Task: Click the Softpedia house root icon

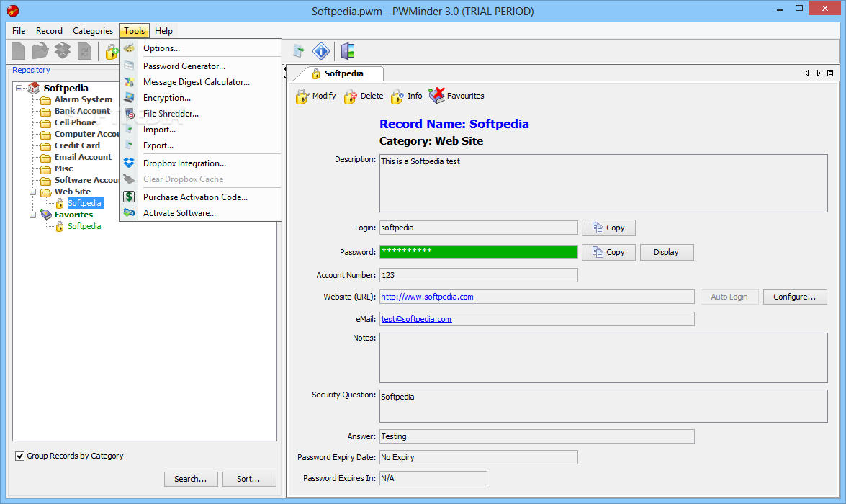Action: 34,87
